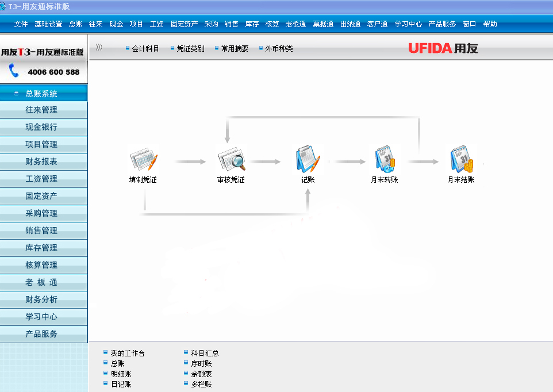Select 库存管理 in the sidebar
This screenshot has width=553, height=392.
44,248
